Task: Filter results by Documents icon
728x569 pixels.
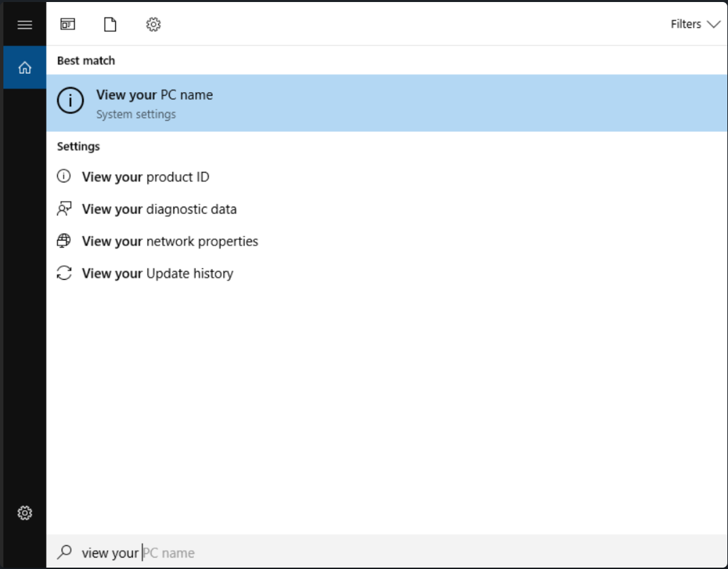Action: [110, 24]
